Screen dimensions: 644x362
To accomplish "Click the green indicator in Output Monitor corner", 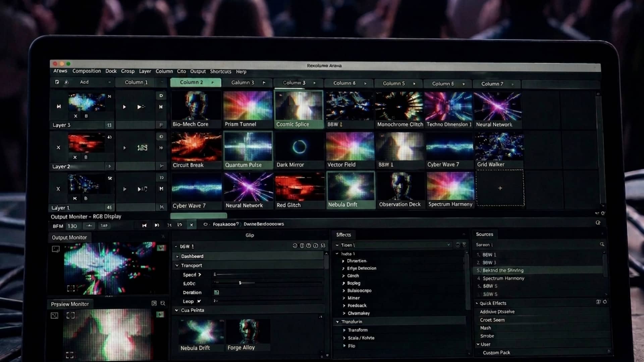I will 161,248.
